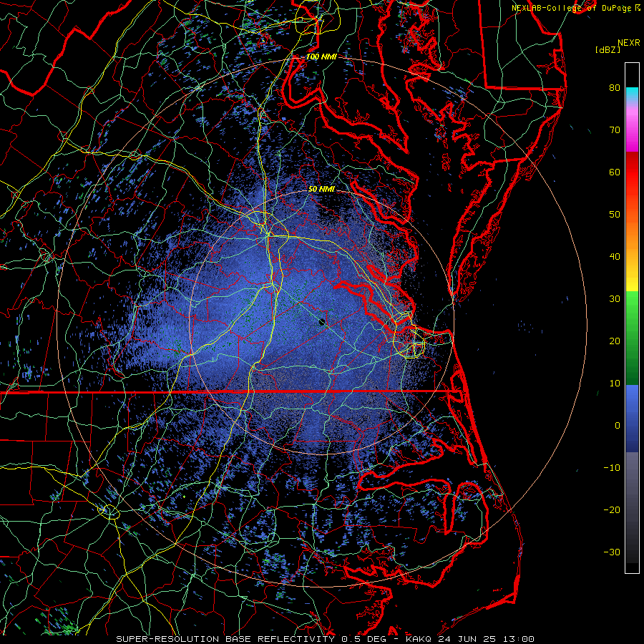Click the 80 dBZ scale value
The width and height of the screenshot is (644, 644).
(x=615, y=87)
